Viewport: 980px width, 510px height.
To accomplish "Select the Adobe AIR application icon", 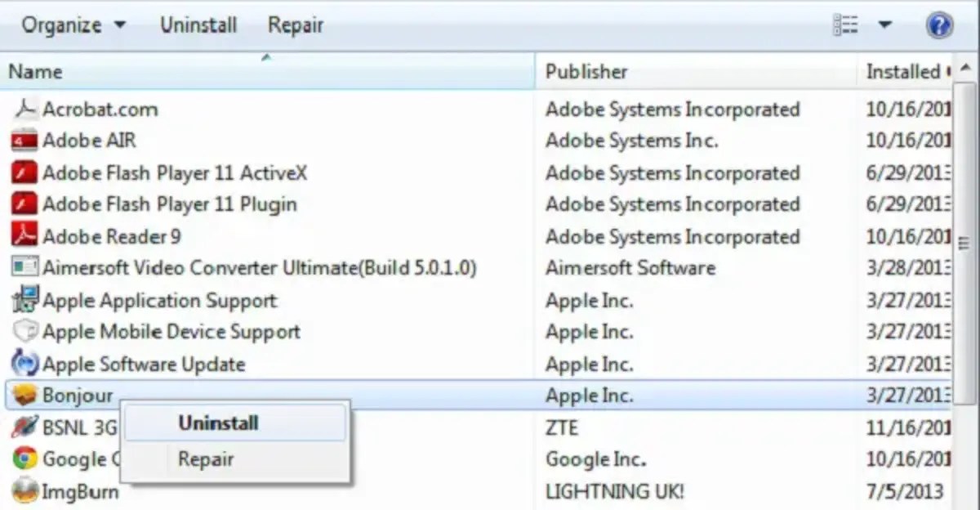I will (x=24, y=141).
